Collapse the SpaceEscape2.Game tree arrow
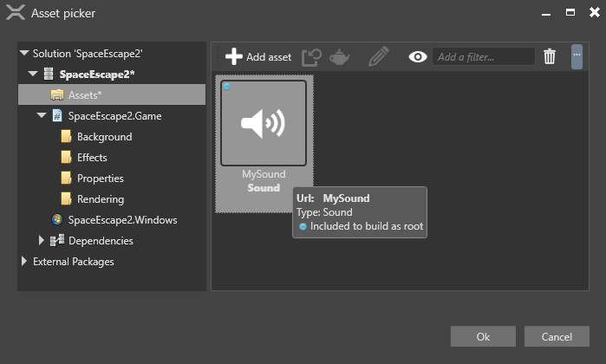 (42, 116)
